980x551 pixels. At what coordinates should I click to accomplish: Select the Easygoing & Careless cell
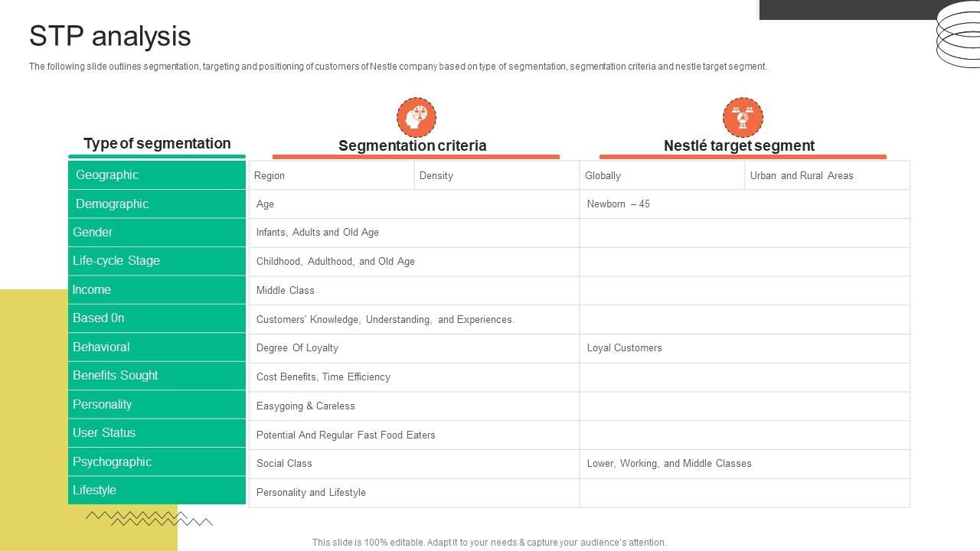(414, 406)
